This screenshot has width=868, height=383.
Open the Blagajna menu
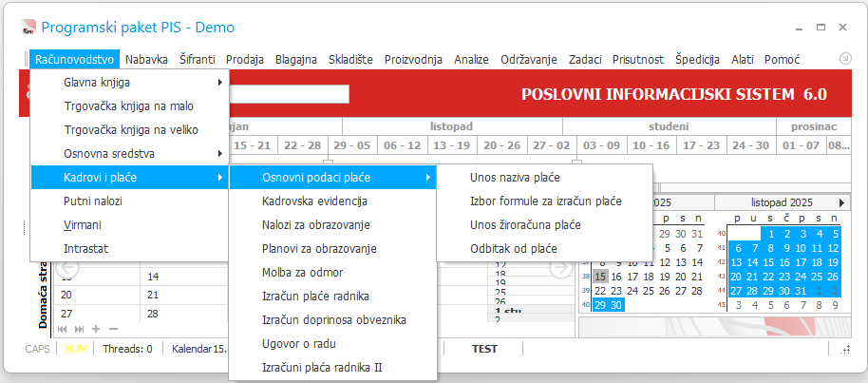(296, 59)
